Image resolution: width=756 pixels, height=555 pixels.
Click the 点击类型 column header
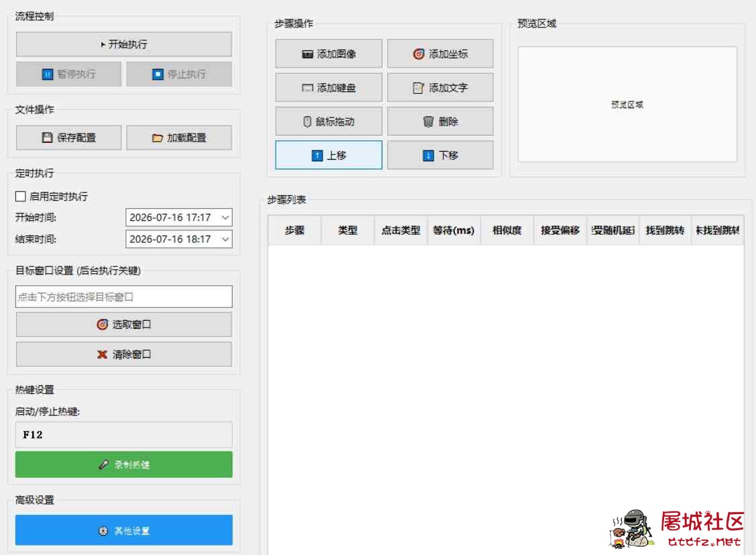point(400,230)
